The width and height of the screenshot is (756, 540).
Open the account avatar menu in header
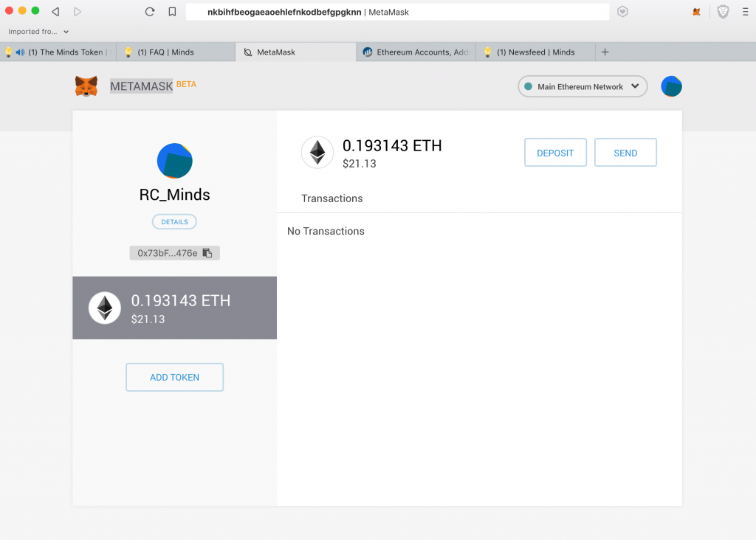pos(671,87)
